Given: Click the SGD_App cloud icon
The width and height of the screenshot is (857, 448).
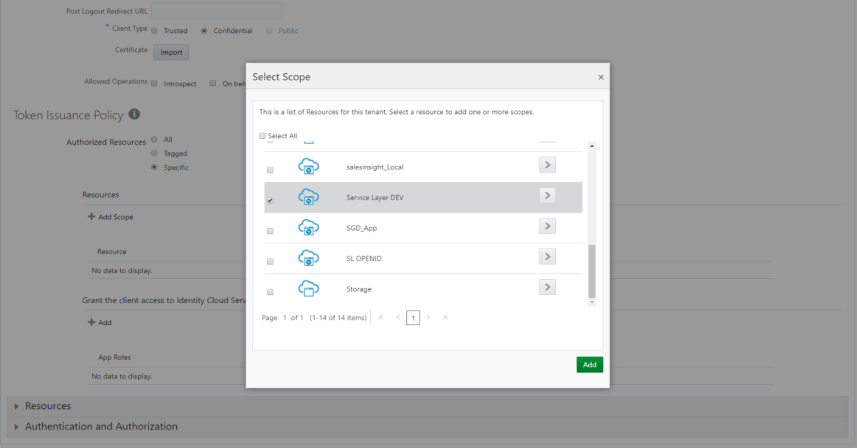Looking at the screenshot, I should click(308, 227).
